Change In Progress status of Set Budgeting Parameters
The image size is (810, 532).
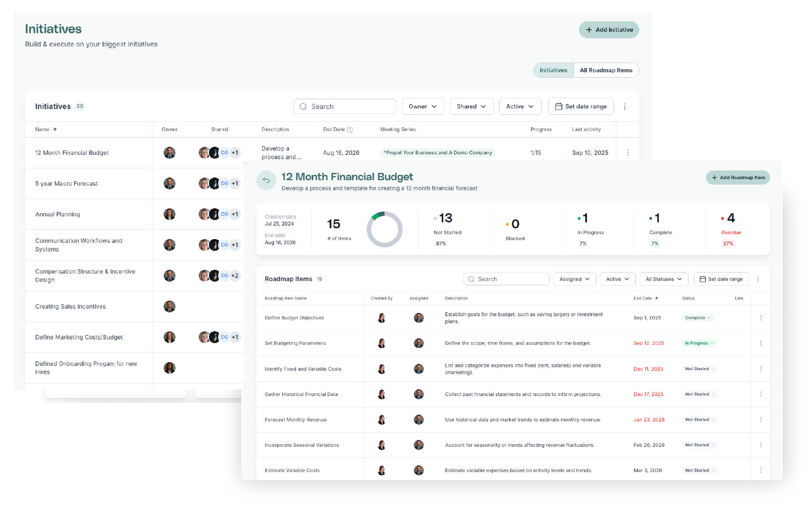(x=699, y=343)
